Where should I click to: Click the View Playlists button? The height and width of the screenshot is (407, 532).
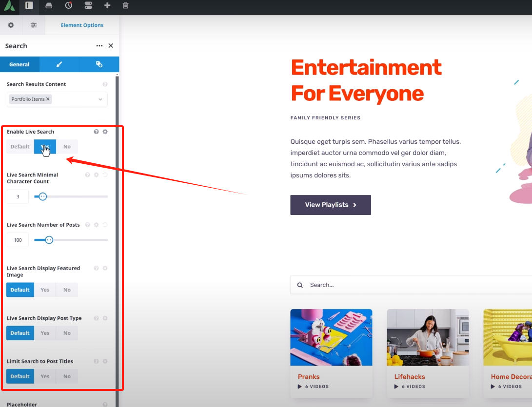click(330, 205)
